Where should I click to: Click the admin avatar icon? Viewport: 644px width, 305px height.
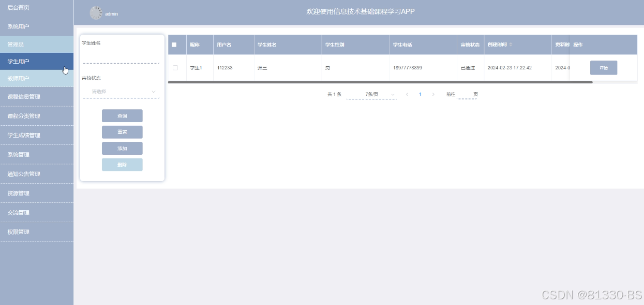pos(96,13)
